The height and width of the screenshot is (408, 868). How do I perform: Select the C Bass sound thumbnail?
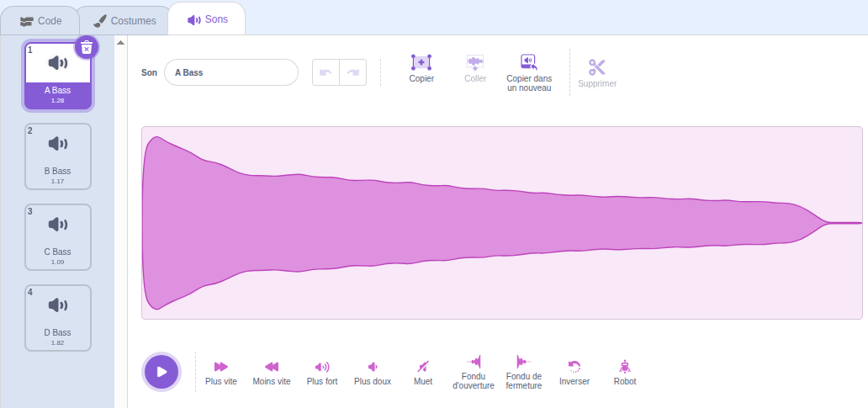coord(57,236)
